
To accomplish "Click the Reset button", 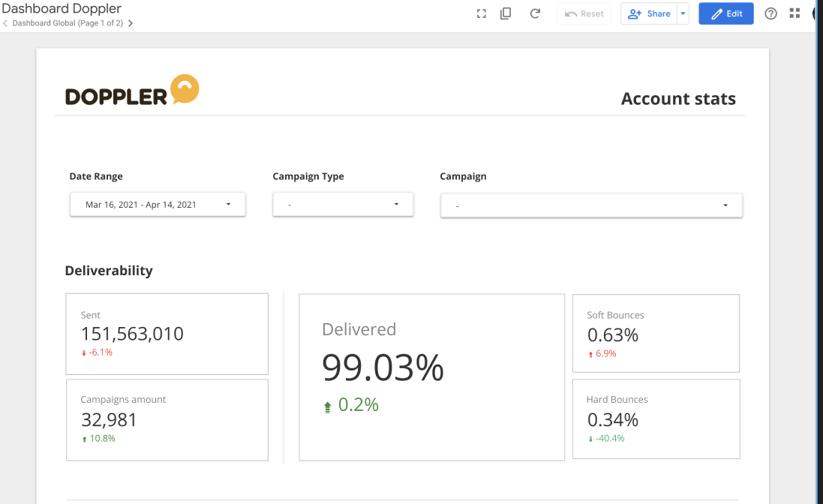I will point(584,13).
